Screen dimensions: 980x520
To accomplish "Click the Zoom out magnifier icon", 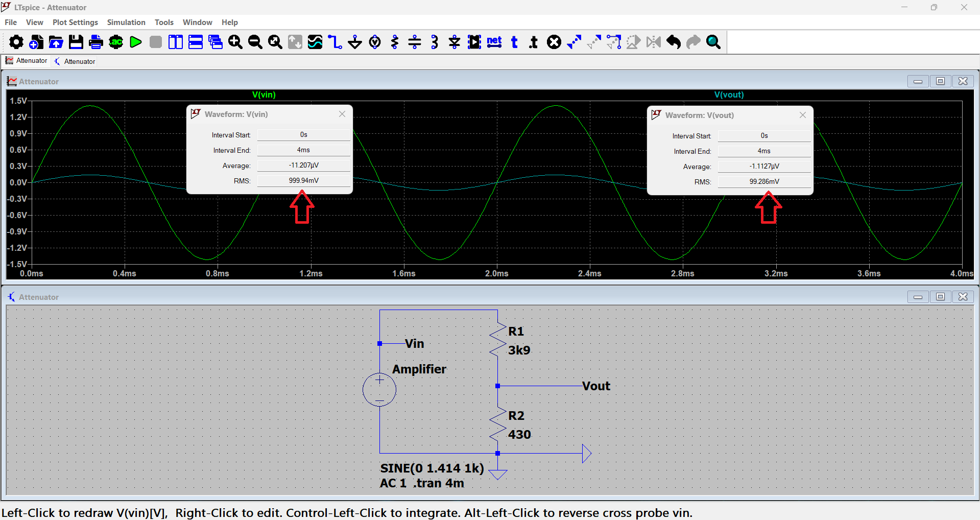I will 255,42.
